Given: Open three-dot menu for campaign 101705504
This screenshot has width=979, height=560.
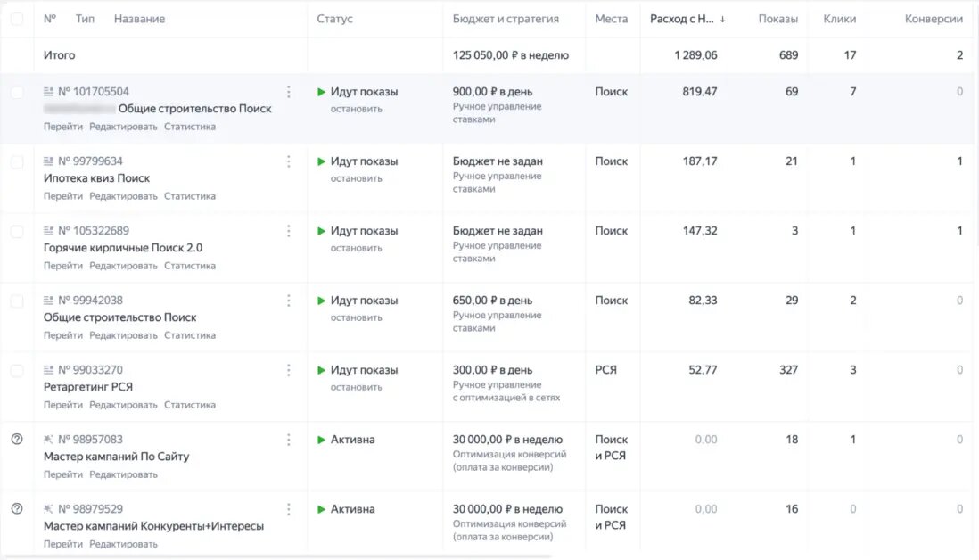Looking at the screenshot, I should (288, 92).
